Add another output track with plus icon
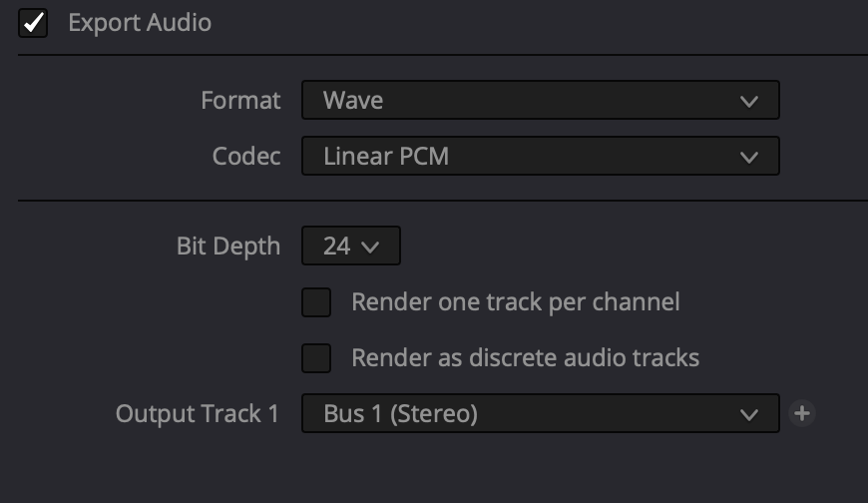Image resolution: width=868 pixels, height=503 pixels. point(802,413)
